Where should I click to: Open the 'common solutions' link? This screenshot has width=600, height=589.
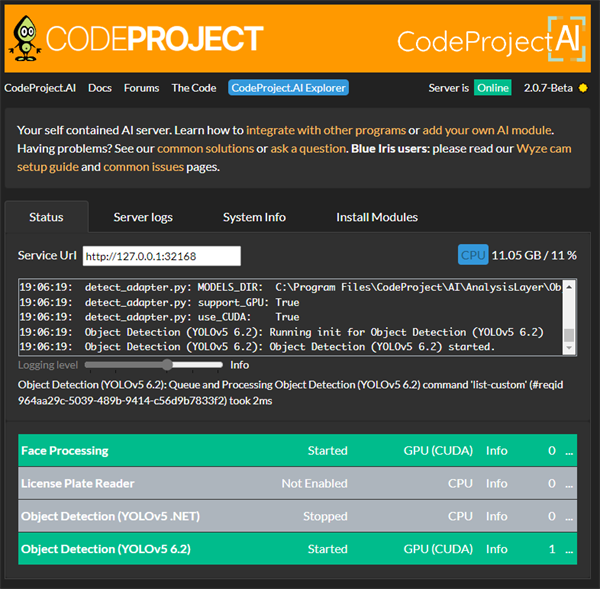point(205,148)
